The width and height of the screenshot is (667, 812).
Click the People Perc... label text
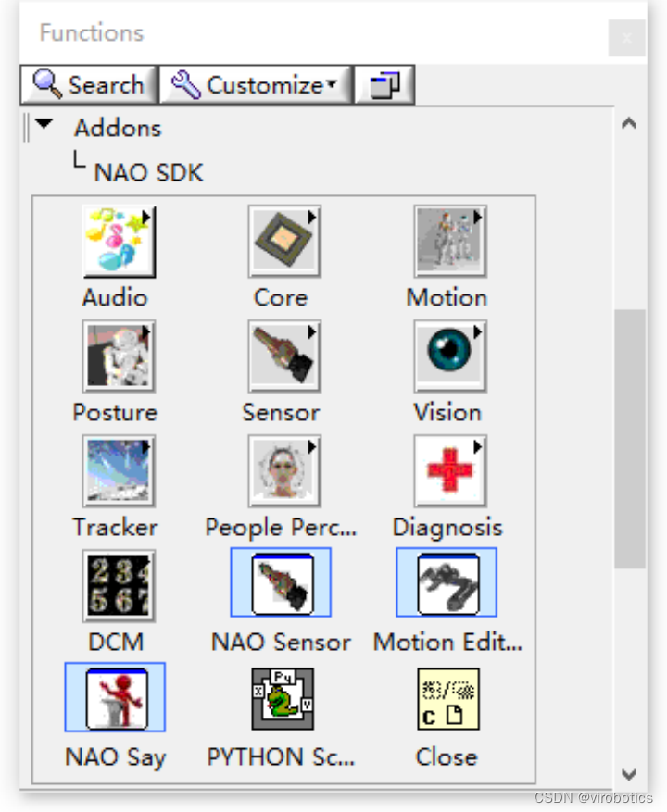click(281, 528)
